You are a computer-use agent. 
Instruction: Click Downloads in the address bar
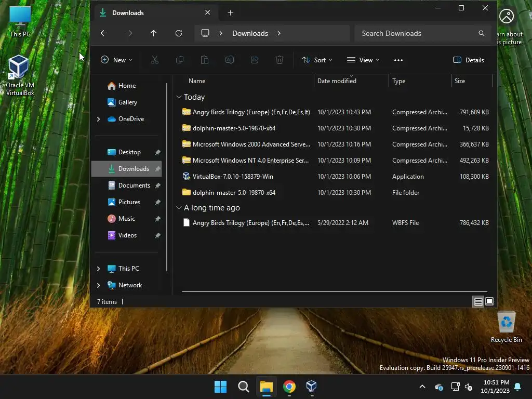[x=250, y=33]
